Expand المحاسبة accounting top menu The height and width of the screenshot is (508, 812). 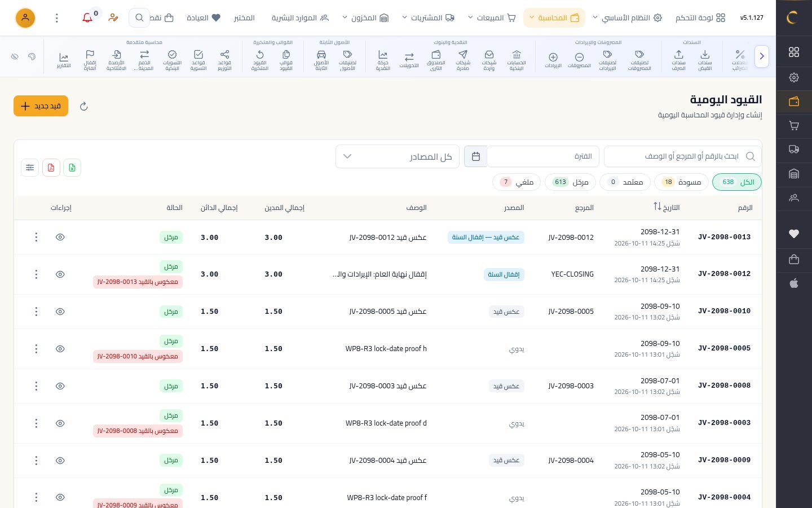554,18
